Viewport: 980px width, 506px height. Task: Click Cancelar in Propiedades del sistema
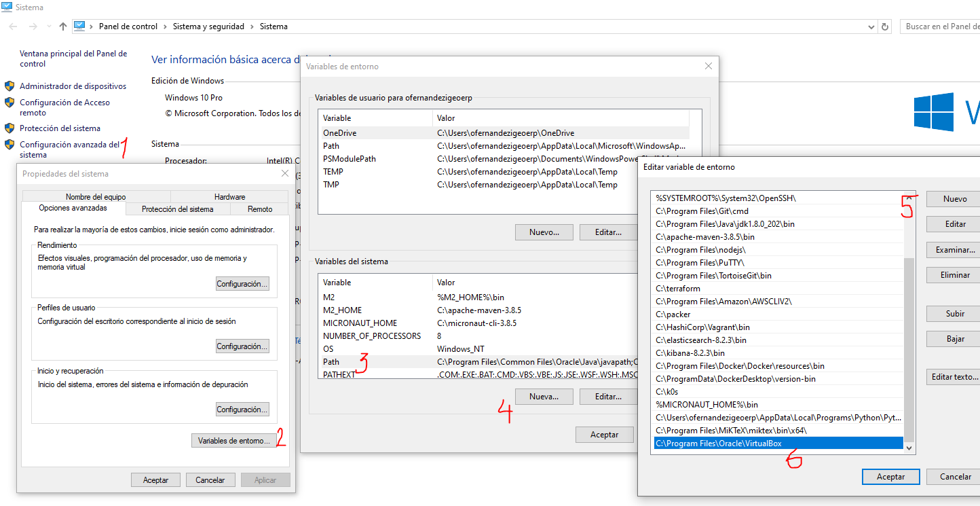[210, 480]
